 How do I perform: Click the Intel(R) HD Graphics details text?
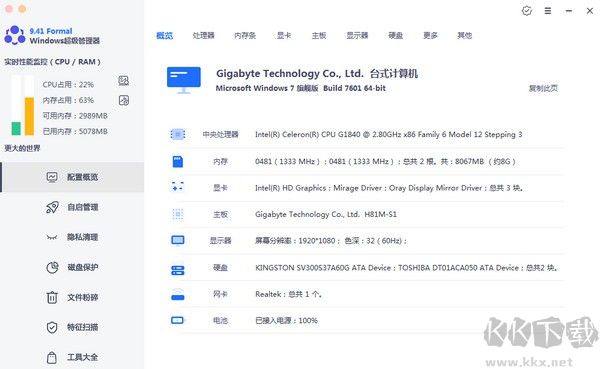point(389,188)
